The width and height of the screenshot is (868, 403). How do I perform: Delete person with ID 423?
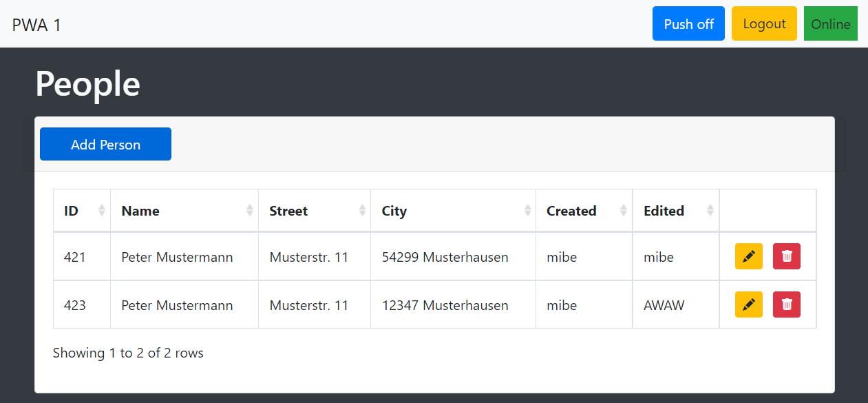pyautogui.click(x=786, y=304)
